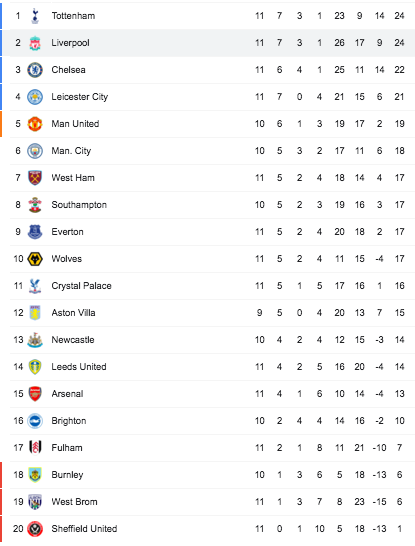Click the Leeds United team name
The image size is (415, 546).
pos(79,367)
